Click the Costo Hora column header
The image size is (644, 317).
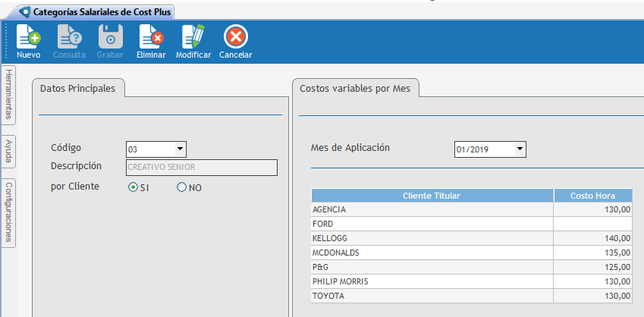tap(592, 196)
